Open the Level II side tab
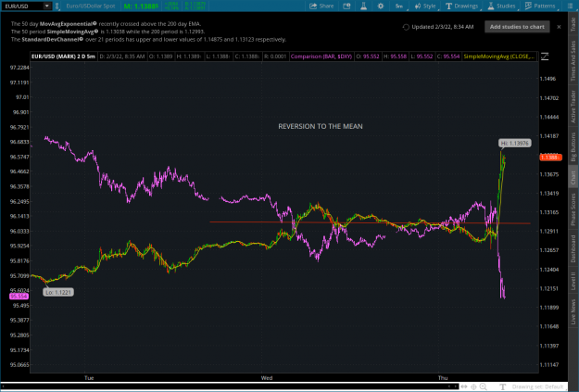This screenshot has width=579, height=392. [x=573, y=281]
